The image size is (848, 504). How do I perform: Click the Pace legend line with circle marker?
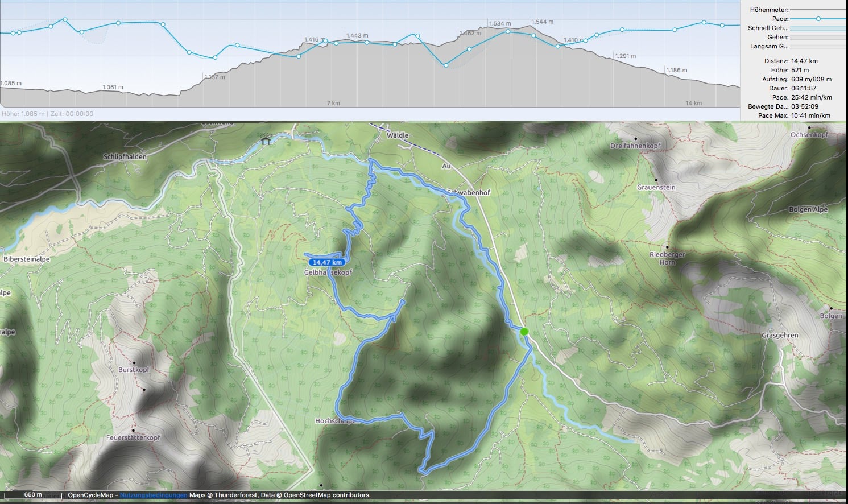818,19
